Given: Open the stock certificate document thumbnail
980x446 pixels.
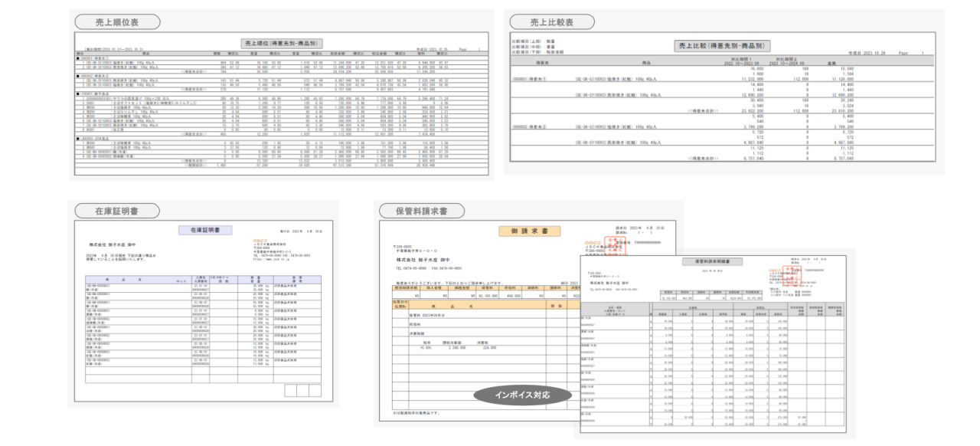Looking at the screenshot, I should [x=204, y=311].
